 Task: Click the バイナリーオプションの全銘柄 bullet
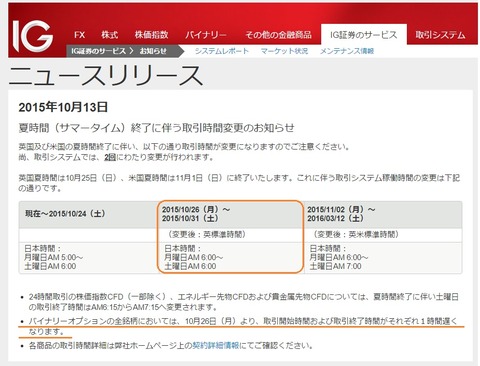point(243,326)
